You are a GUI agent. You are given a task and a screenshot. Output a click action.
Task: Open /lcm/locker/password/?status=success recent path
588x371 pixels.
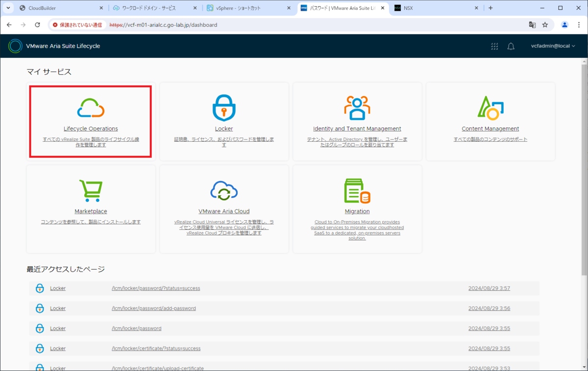(156, 288)
